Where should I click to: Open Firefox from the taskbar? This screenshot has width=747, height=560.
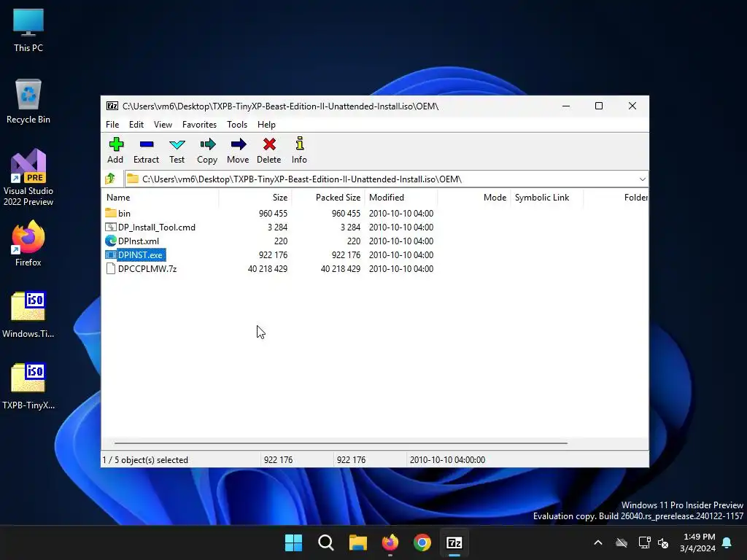(x=390, y=542)
